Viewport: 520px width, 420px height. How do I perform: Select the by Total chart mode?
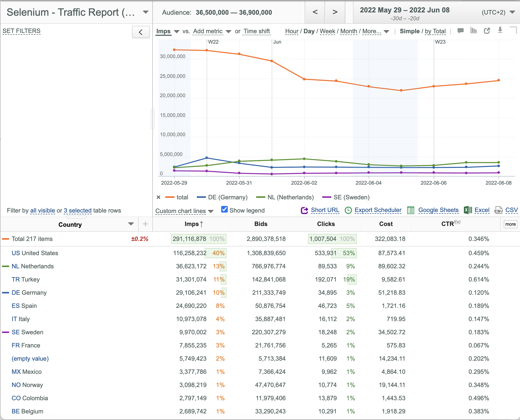coord(435,31)
